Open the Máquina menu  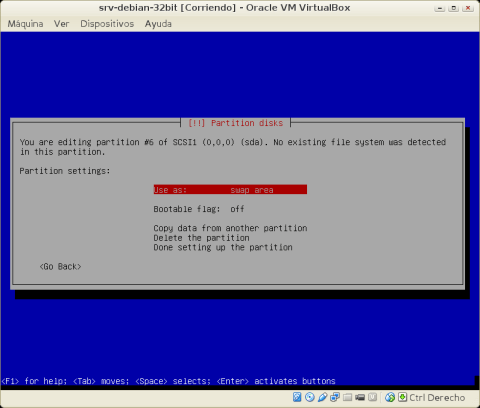coord(25,24)
